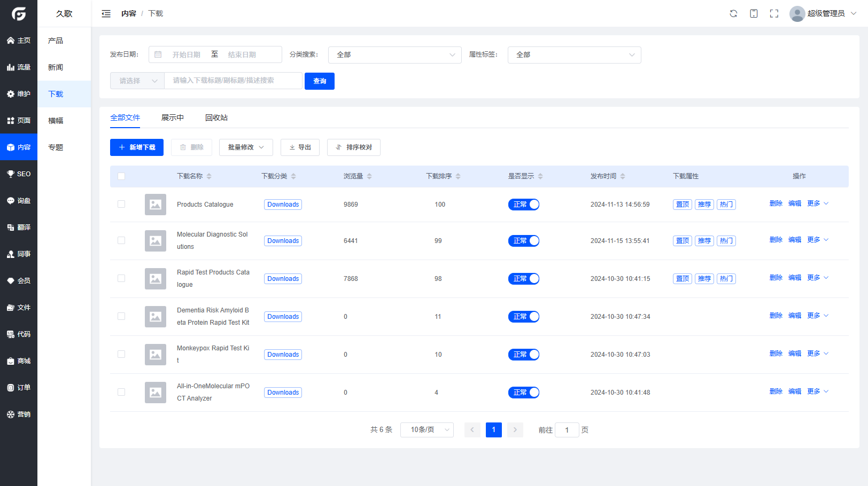Open 新闻 in the content submenu
Viewport: 868px width, 486px height.
pos(64,67)
